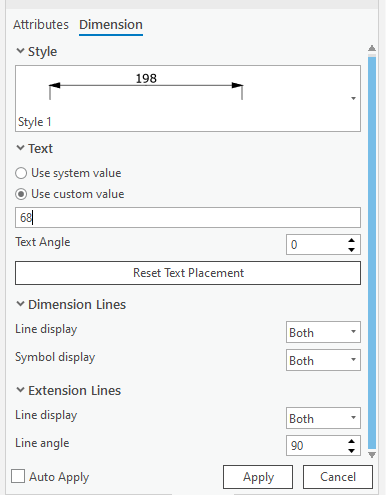386x495 pixels.
Task: Click the dimension style preview image
Action: click(146, 86)
